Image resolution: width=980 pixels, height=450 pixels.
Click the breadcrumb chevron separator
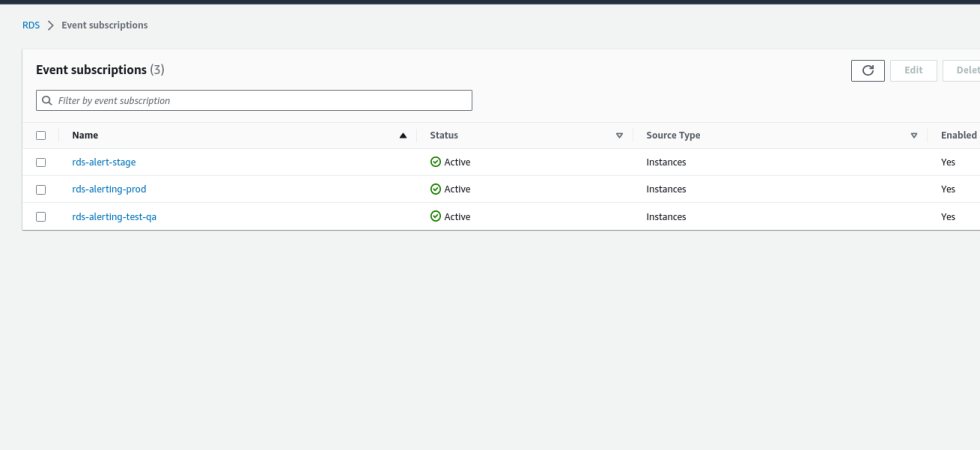click(x=51, y=26)
